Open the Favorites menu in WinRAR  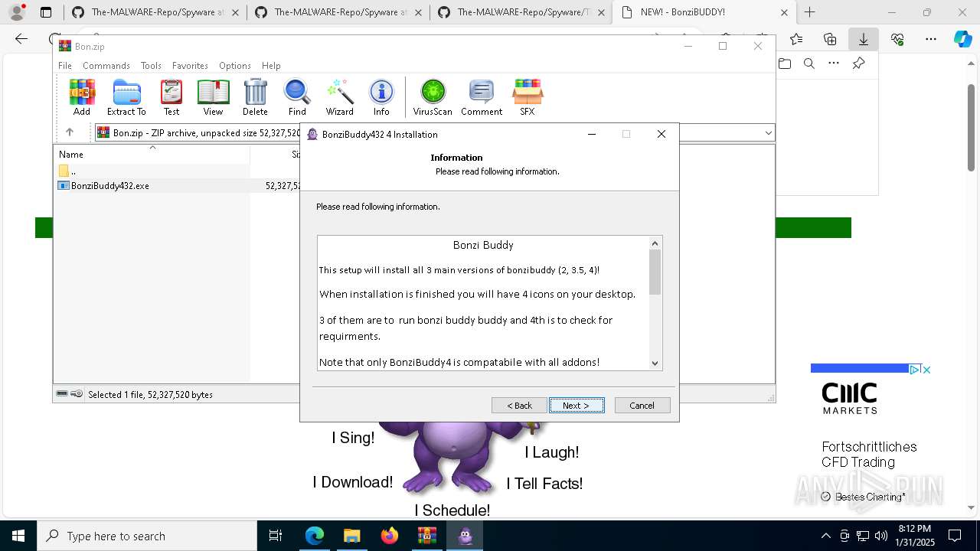[x=190, y=66]
